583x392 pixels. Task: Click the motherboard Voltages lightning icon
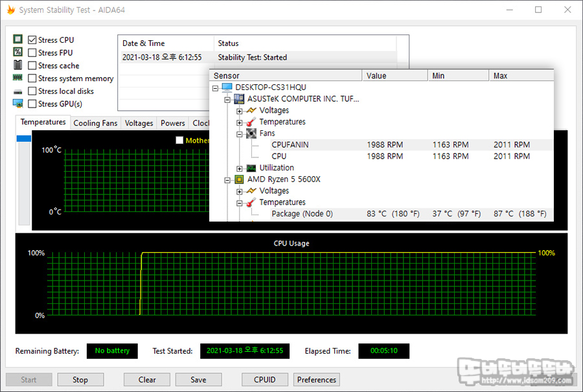(251, 110)
